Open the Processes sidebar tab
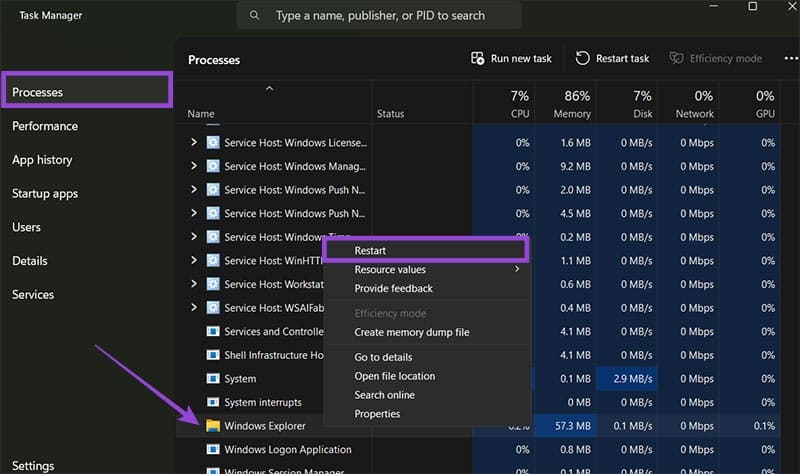The image size is (800, 474). (87, 92)
